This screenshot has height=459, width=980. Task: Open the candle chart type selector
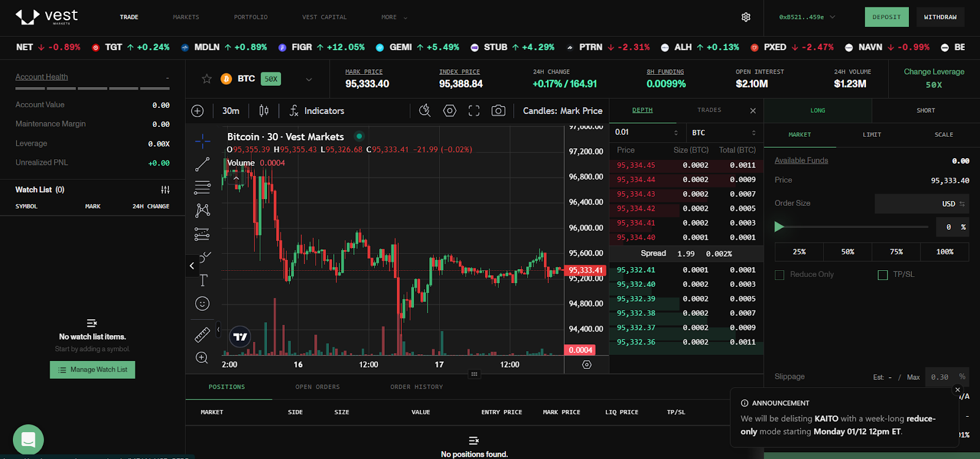(x=264, y=111)
